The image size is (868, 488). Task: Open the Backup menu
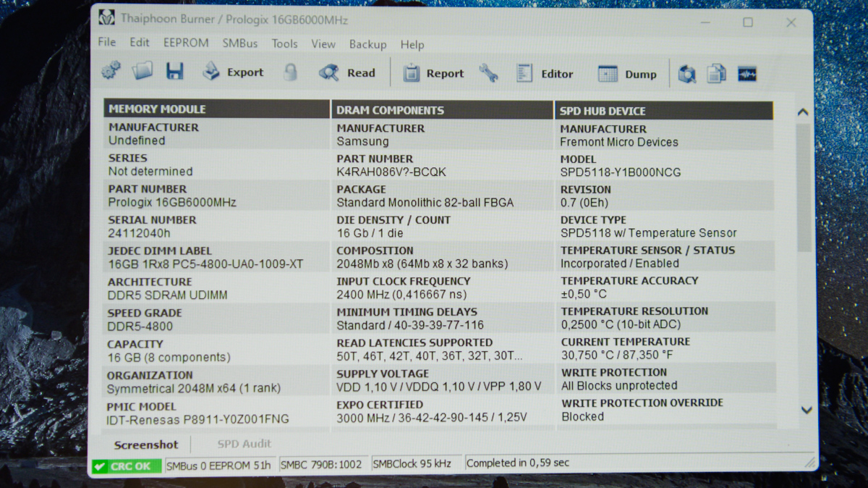[368, 44]
